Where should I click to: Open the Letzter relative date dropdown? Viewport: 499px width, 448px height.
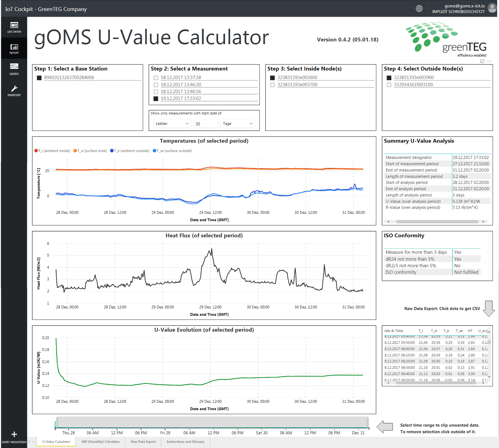[172, 124]
